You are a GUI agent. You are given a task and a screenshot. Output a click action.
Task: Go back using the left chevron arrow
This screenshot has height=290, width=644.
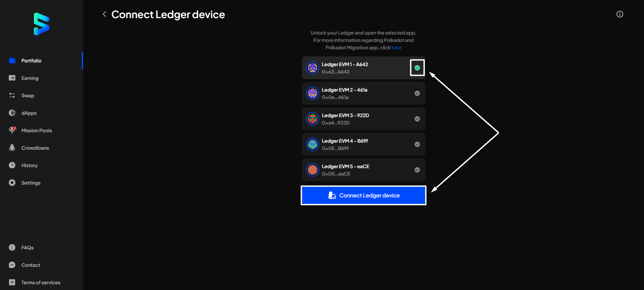click(x=104, y=14)
